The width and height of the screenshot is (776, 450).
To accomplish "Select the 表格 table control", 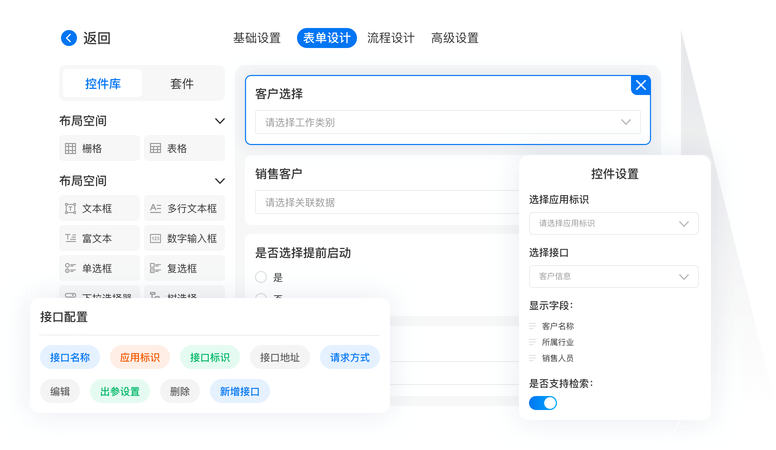I will tap(184, 149).
